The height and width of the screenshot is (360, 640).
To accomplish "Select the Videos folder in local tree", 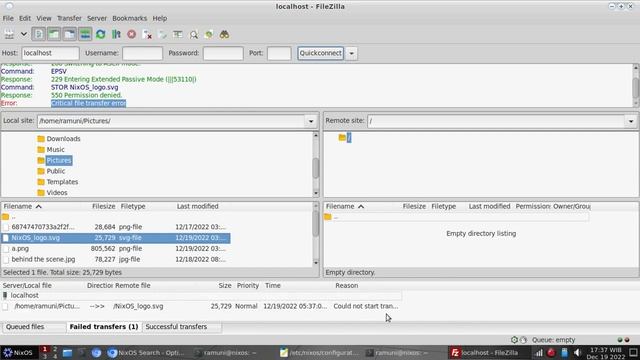I will 57,193.
